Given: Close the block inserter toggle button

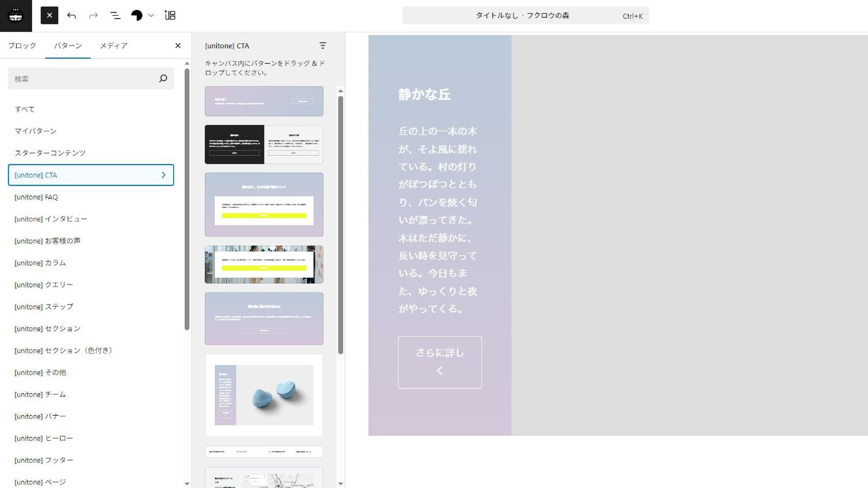Looking at the screenshot, I should coord(49,15).
